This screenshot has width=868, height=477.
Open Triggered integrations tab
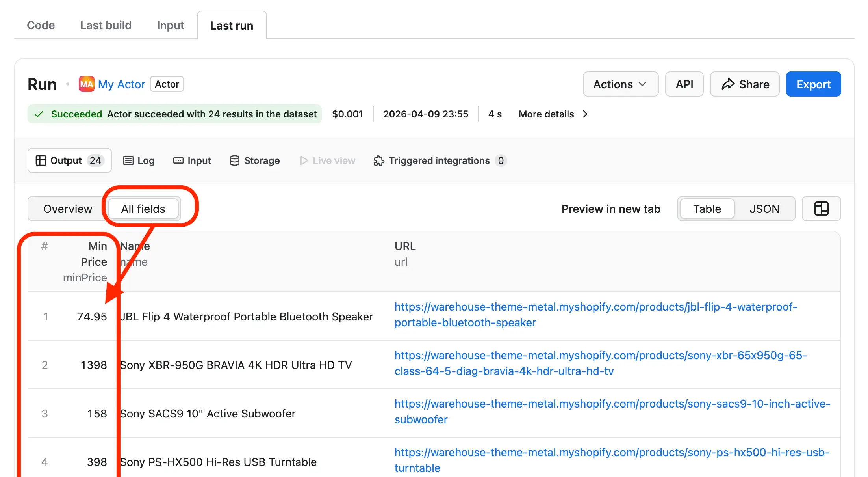click(440, 160)
